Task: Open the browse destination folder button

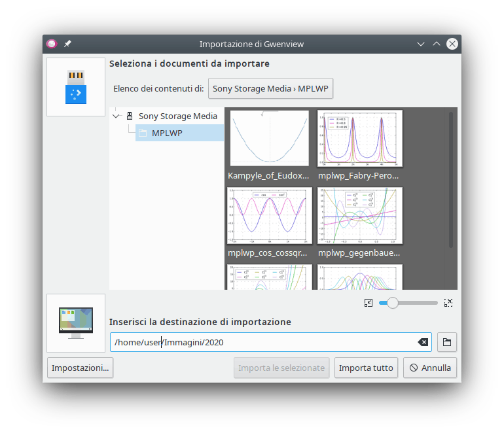Action: pos(447,342)
